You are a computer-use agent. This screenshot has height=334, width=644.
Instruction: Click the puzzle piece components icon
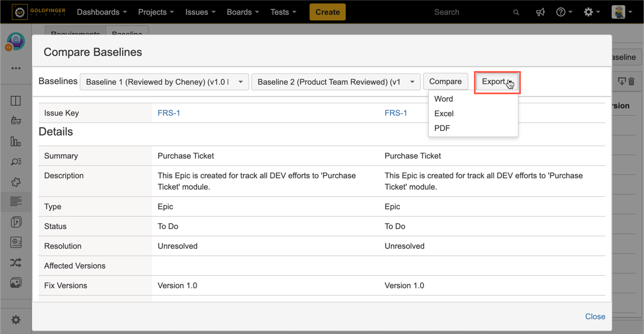point(16,182)
